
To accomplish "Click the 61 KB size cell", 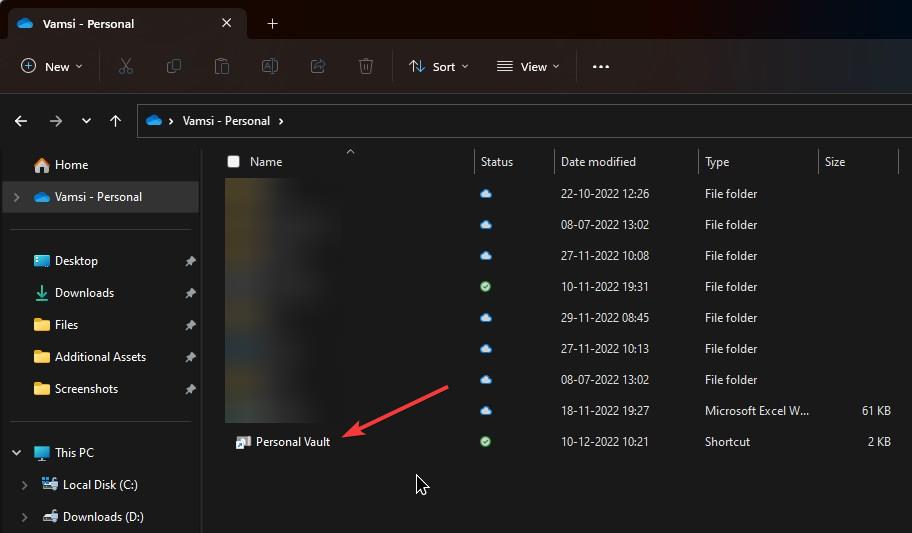I will tap(876, 411).
